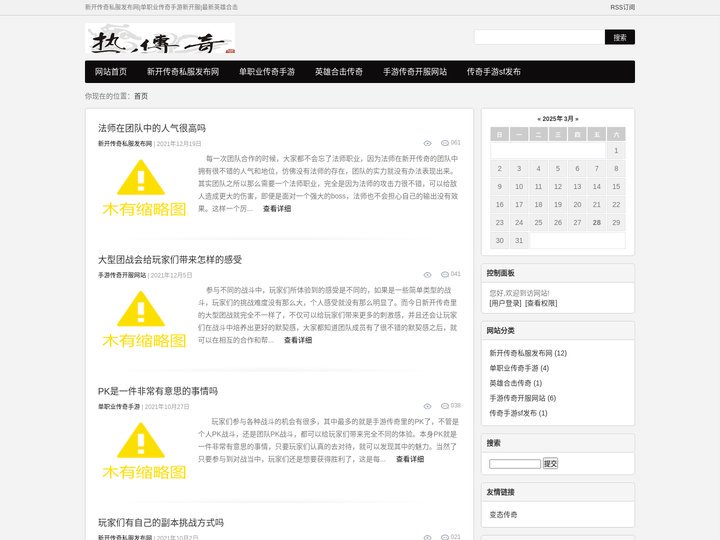Open article title 玩家们有自己的副本挑战方式吗

pyautogui.click(x=161, y=523)
